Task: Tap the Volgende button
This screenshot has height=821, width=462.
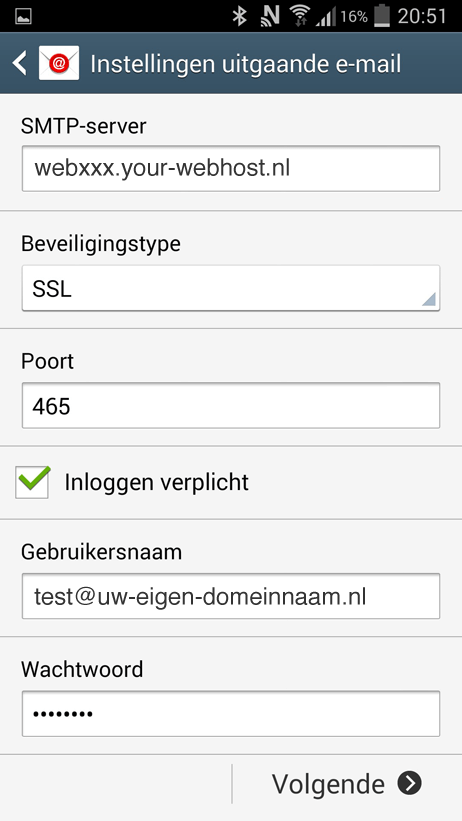Action: pos(347,784)
